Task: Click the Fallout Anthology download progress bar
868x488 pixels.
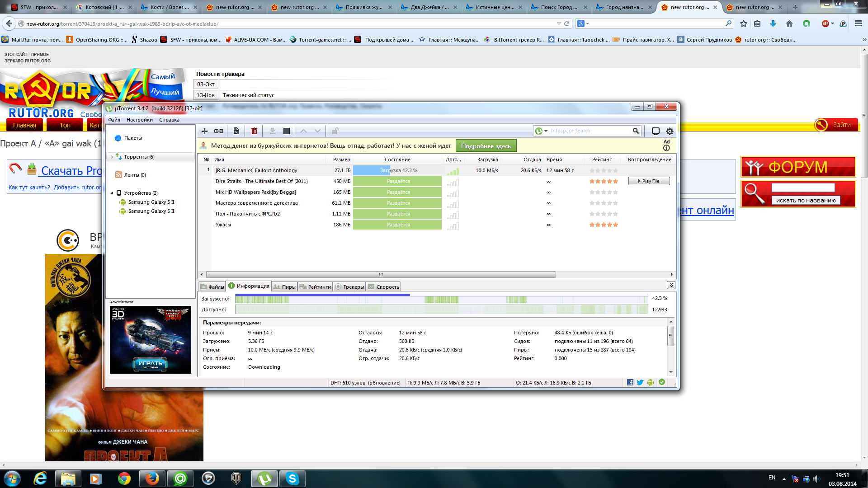Action: 397,170
